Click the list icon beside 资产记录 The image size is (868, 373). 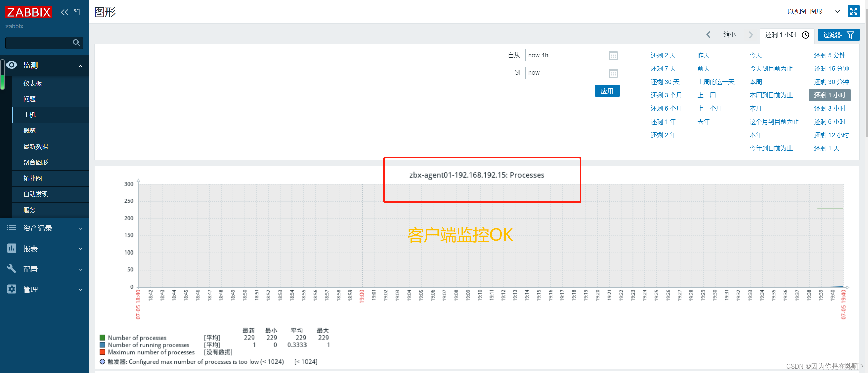point(12,228)
